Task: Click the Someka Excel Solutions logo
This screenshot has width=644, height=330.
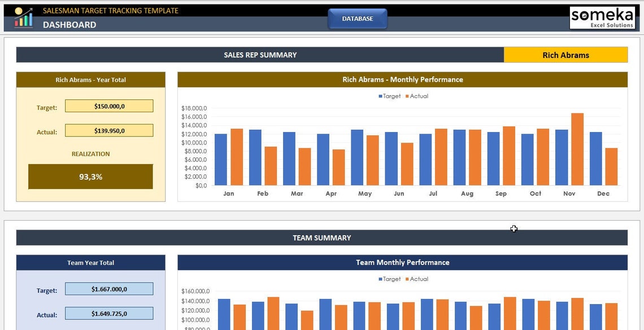Action: click(602, 17)
